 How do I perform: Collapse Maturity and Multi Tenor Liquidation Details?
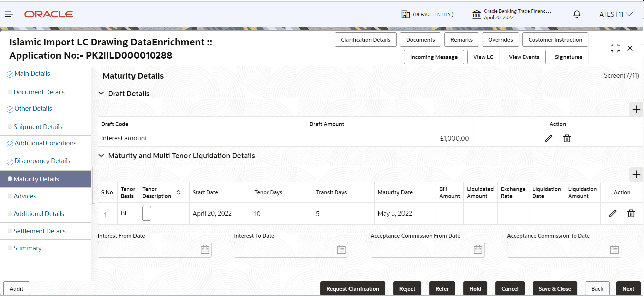[x=101, y=156]
